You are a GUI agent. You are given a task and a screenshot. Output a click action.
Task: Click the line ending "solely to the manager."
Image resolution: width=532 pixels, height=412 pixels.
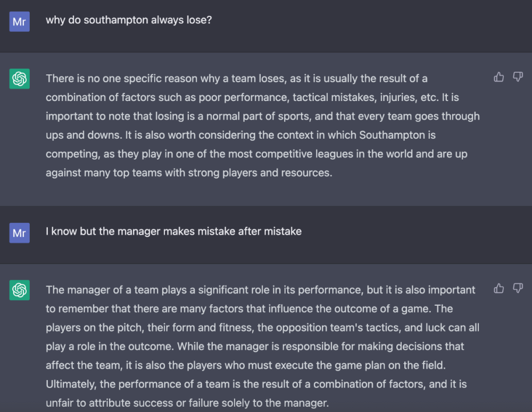[187, 403]
